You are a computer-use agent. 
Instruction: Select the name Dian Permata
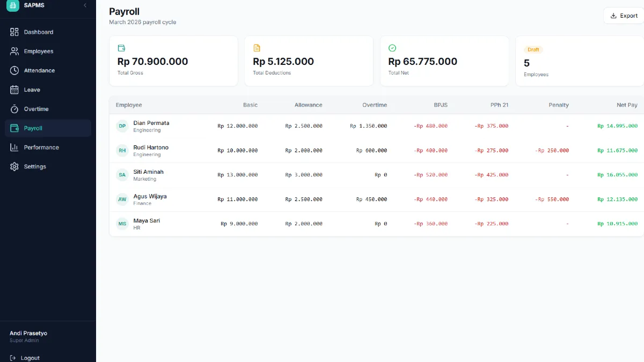[151, 123]
